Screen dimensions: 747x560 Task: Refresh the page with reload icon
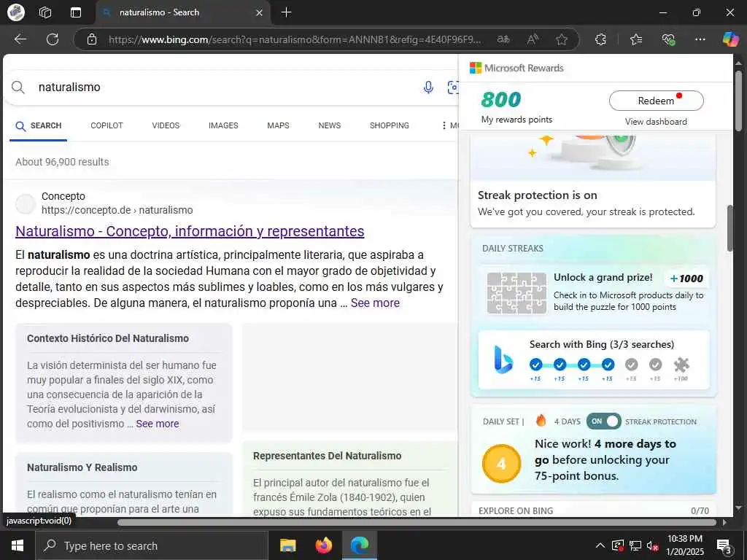[x=53, y=39]
